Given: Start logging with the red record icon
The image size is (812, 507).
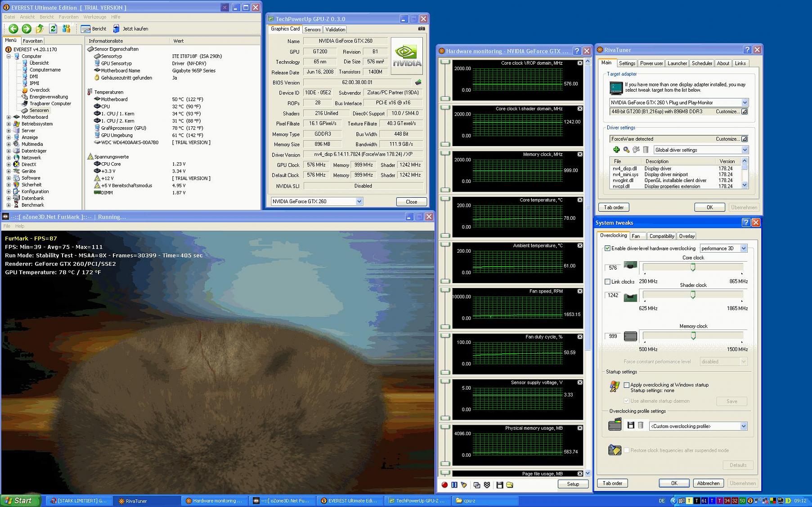Looking at the screenshot, I should coord(444,485).
